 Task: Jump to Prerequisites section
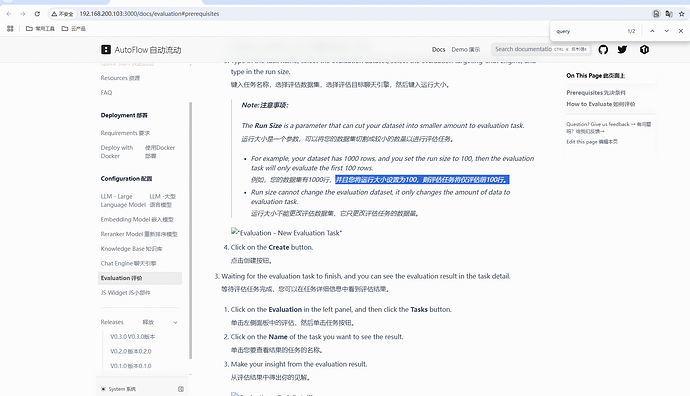point(596,93)
